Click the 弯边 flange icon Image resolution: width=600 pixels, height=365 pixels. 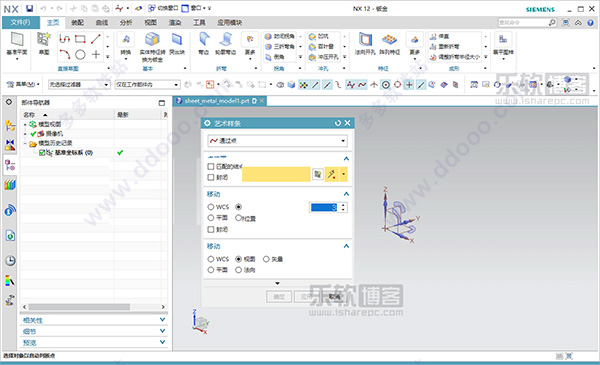[x=204, y=39]
